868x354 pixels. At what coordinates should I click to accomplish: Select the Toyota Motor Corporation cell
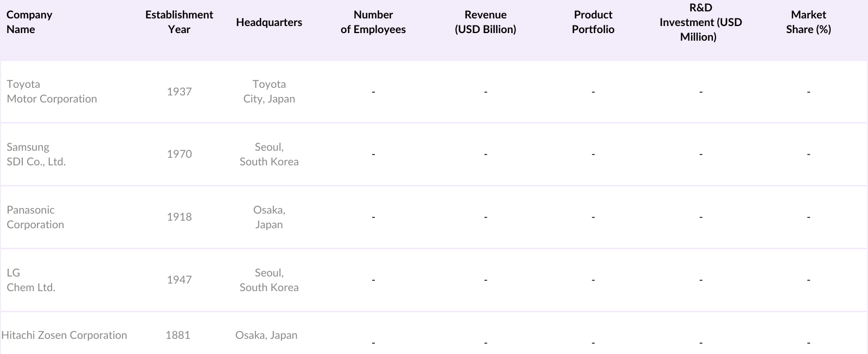click(x=52, y=92)
